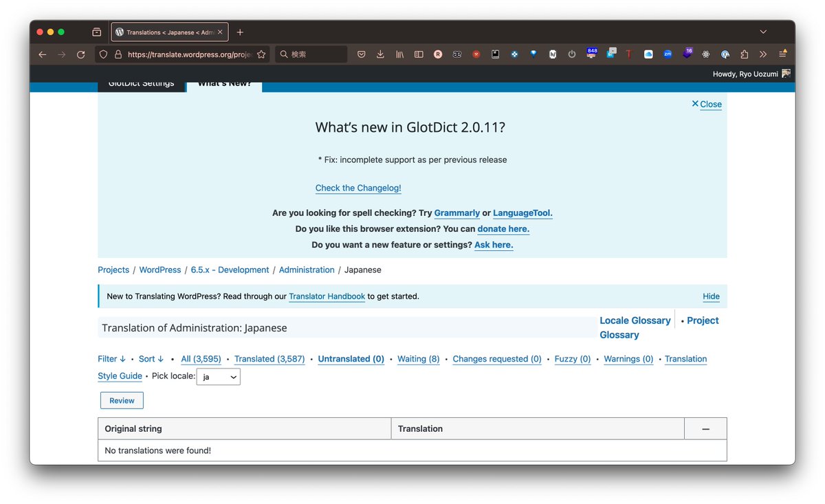The width and height of the screenshot is (825, 504).
Task: Switch to the What's New? tab
Action: click(x=224, y=86)
